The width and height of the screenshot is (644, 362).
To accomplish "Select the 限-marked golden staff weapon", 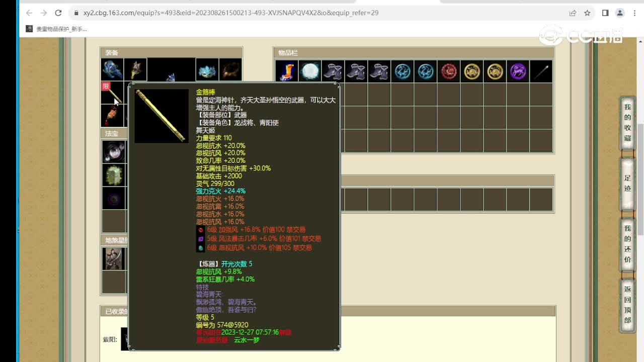I will pos(112,93).
